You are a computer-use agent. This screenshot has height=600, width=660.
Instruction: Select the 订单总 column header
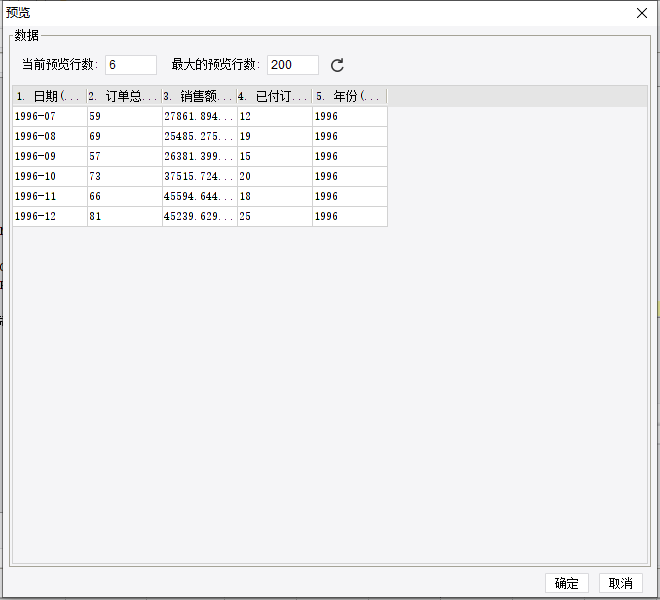coord(125,96)
